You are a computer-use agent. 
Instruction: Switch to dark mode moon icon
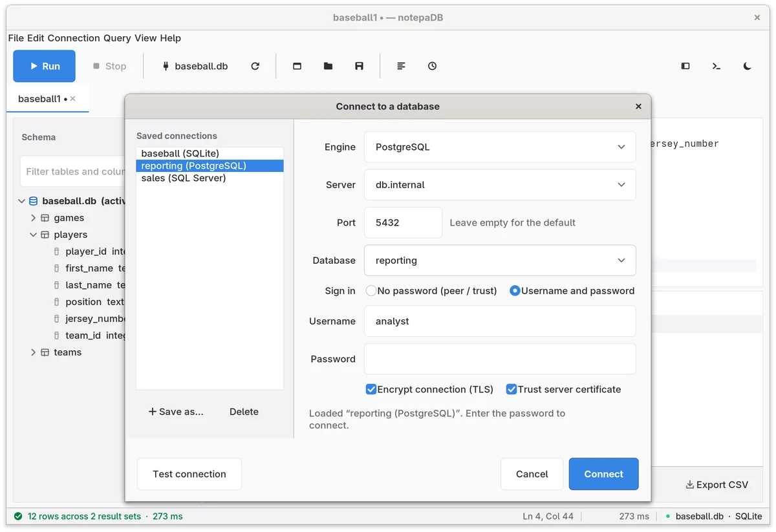pos(748,66)
